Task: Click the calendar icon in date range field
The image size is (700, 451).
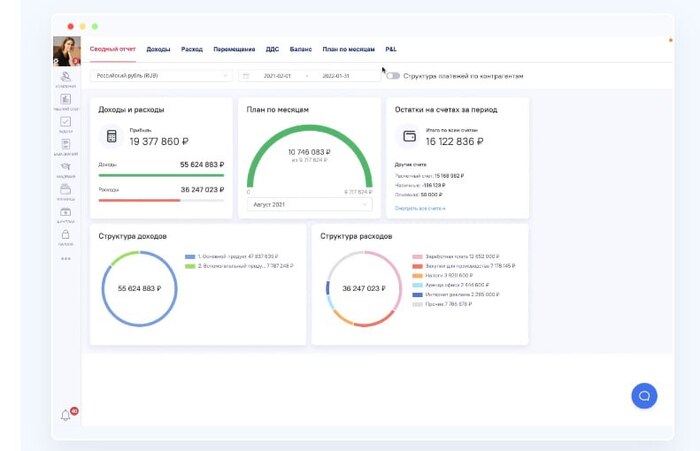Action: [246, 75]
